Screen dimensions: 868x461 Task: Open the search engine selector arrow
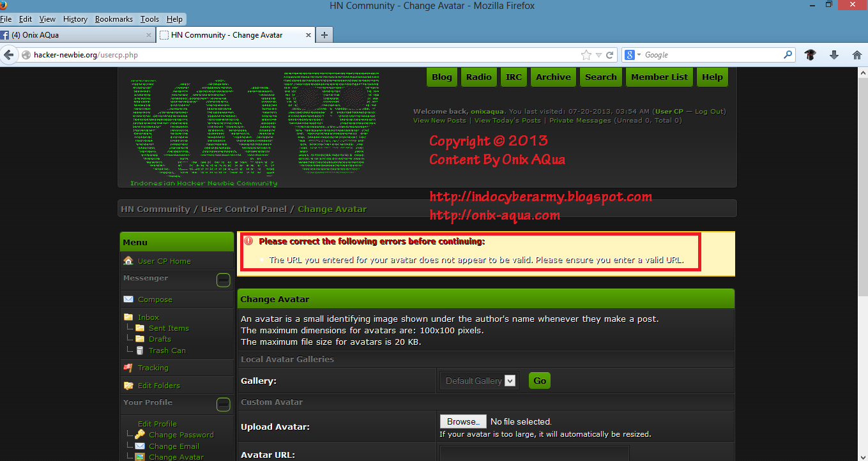pyautogui.click(x=639, y=55)
